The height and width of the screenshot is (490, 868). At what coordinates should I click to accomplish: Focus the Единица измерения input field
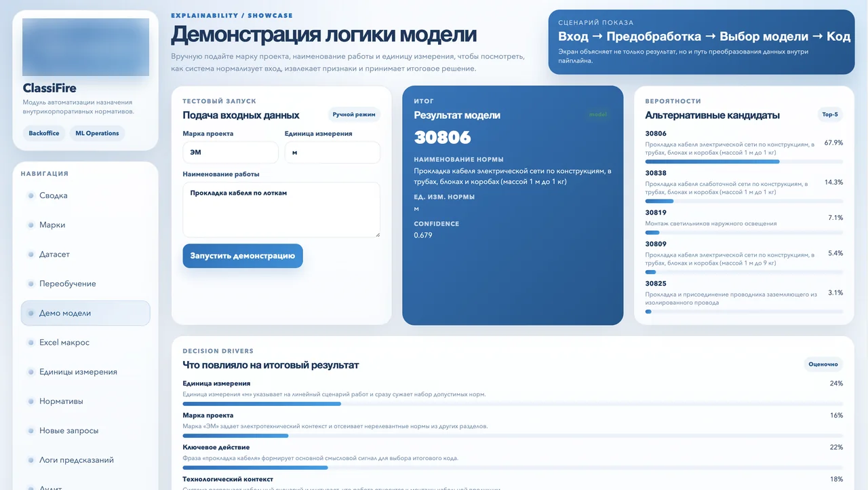coord(332,153)
